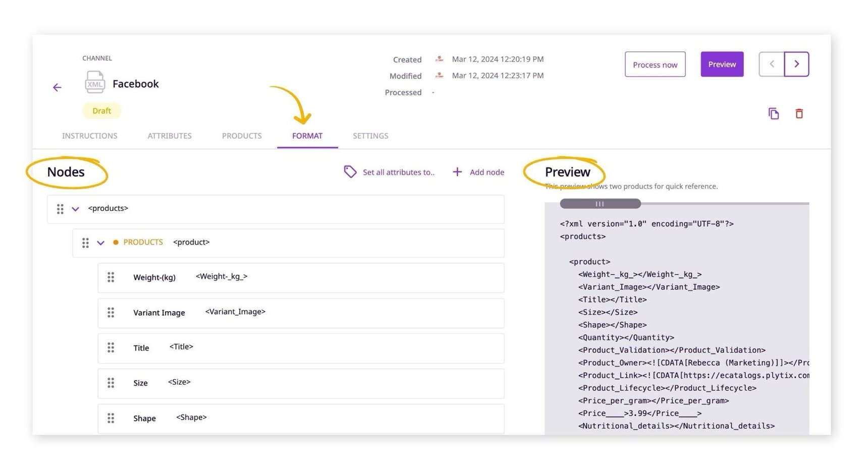868x466 pixels.
Task: Click the Draft status badge
Action: pyautogui.click(x=101, y=110)
